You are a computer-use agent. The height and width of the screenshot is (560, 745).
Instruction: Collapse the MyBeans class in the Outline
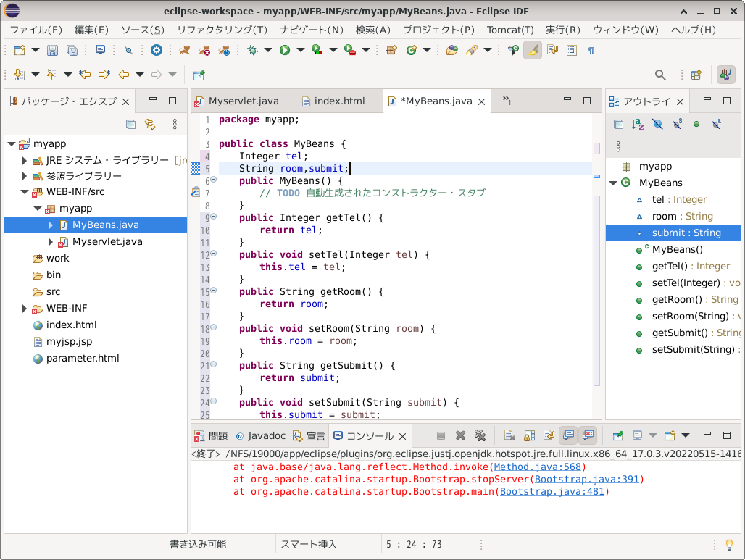point(613,183)
